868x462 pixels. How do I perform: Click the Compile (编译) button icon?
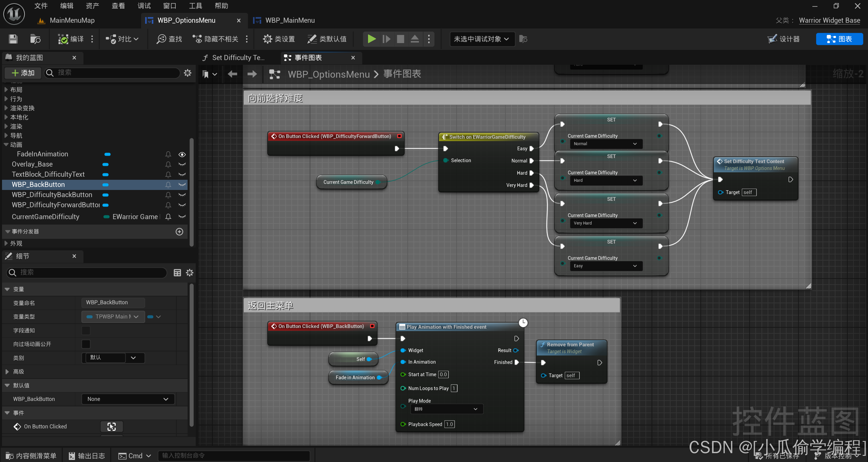coord(63,39)
